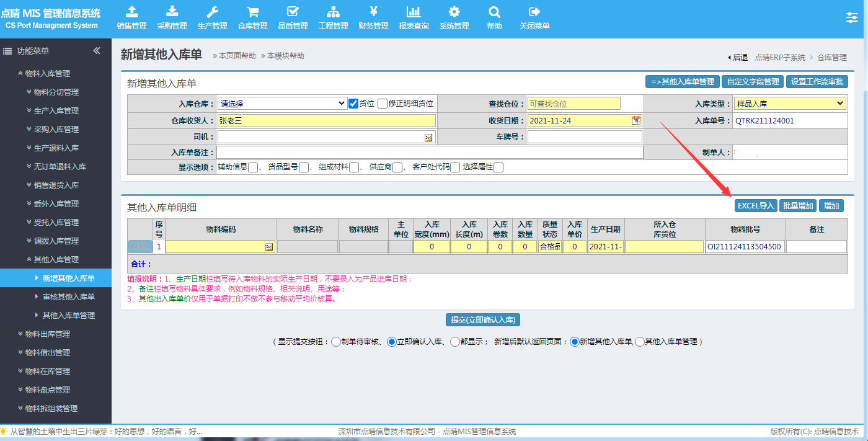Open the 收货日期 calendar picker icon
Screen dimensions: 868x441
point(635,120)
